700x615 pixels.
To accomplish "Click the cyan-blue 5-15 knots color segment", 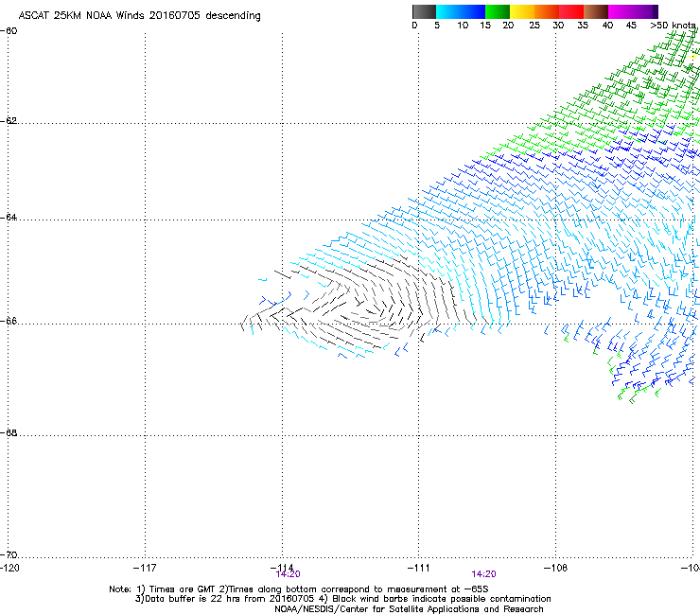I will [x=461, y=11].
